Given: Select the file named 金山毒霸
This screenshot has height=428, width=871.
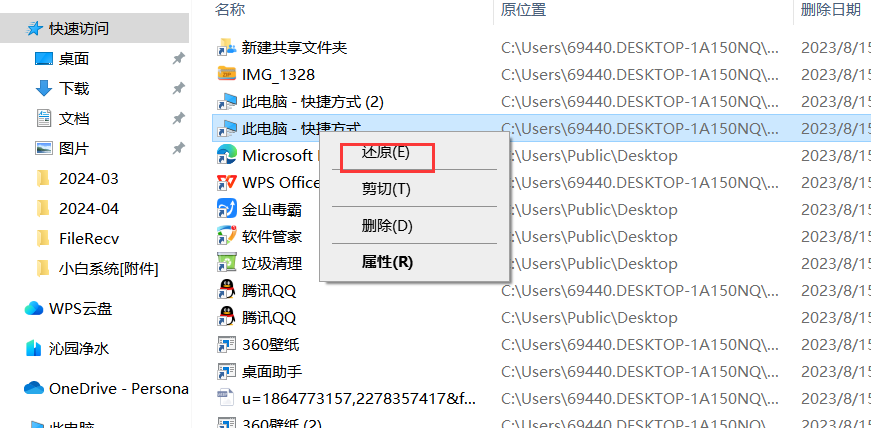Looking at the screenshot, I should click(272, 210).
